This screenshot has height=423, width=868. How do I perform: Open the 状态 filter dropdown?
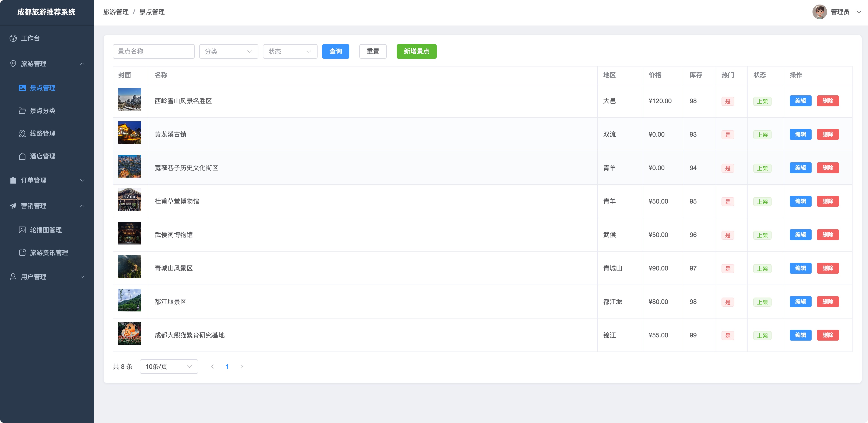click(x=290, y=51)
